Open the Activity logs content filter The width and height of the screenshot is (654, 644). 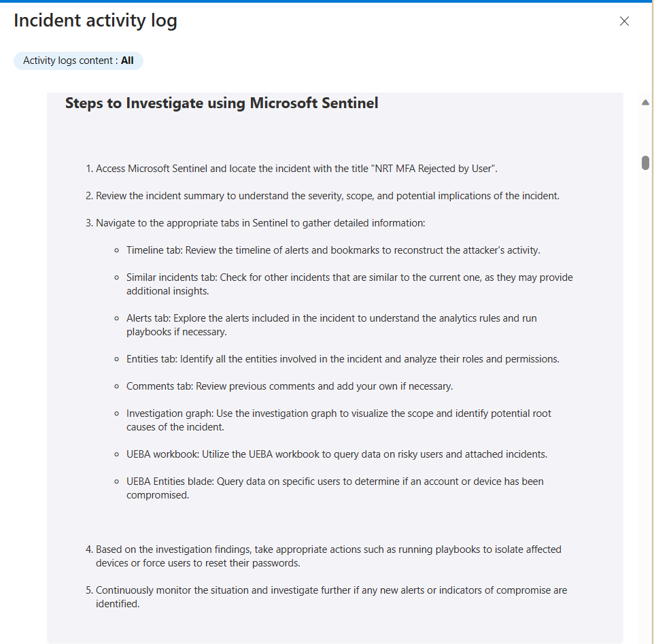[78, 61]
